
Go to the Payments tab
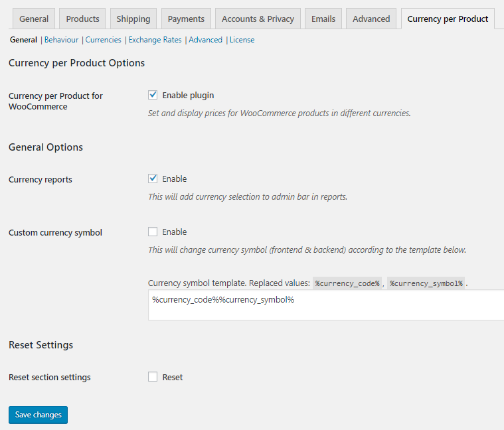click(186, 19)
